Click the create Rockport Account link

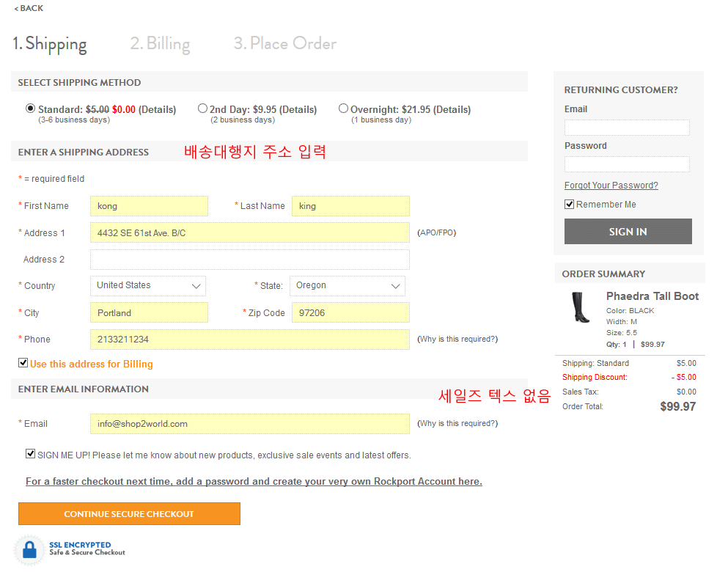click(x=254, y=482)
